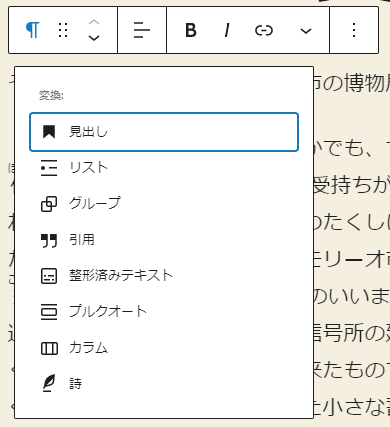Click the block drag handle dots
The height and width of the screenshot is (427, 390).
[63, 30]
